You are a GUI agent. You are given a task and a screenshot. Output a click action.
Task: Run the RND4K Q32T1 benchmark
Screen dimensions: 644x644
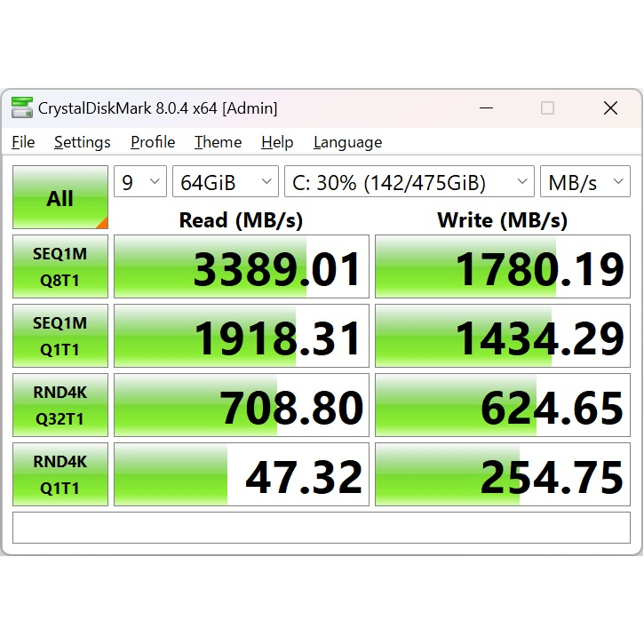click(x=60, y=405)
